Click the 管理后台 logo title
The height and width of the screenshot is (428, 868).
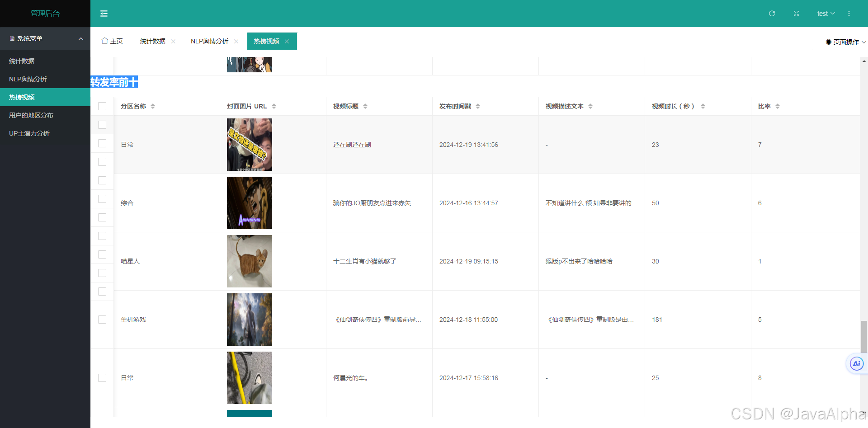pos(45,14)
